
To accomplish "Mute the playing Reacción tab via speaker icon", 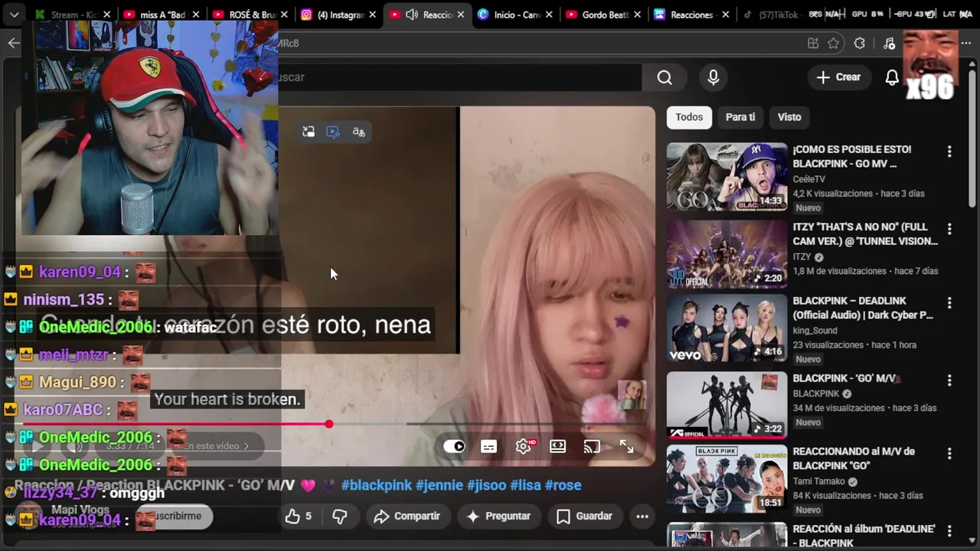I will (x=412, y=15).
